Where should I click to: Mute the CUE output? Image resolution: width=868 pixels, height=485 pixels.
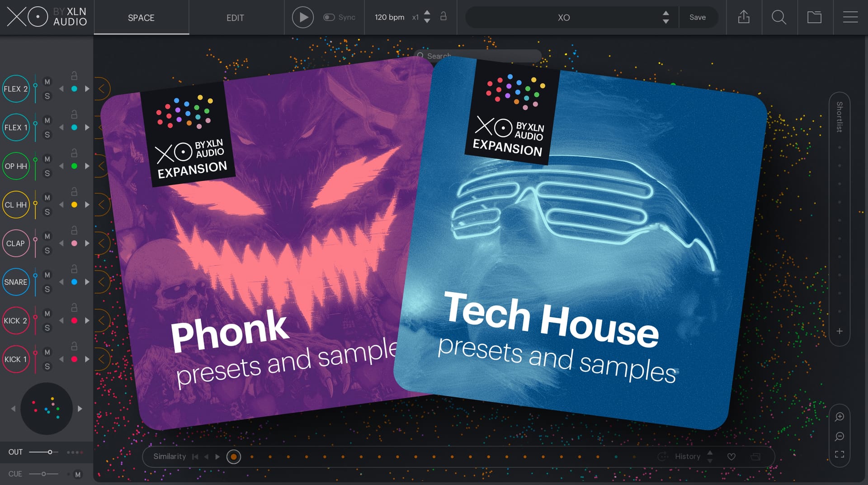click(78, 475)
